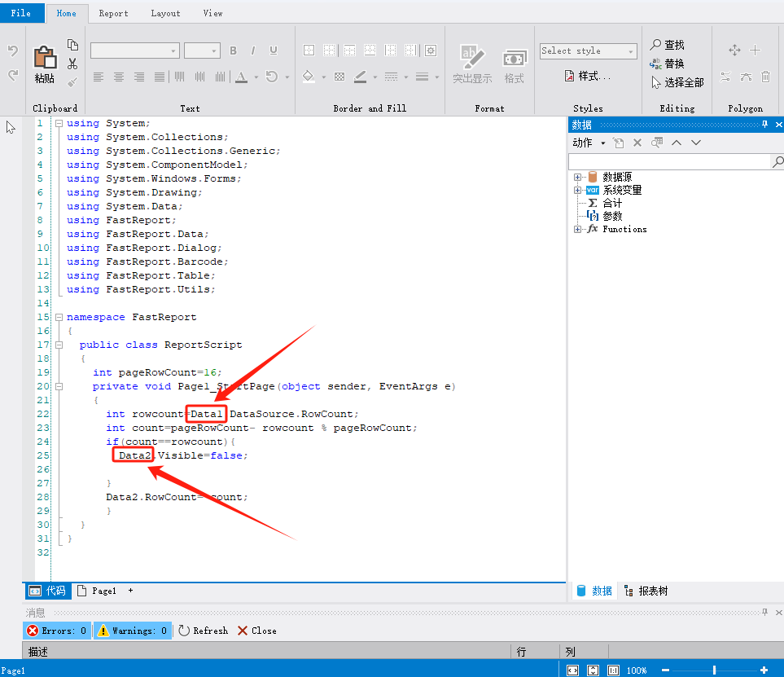The width and height of the screenshot is (784, 677).
Task: Toggle Bold text formatting
Action: pos(233,51)
